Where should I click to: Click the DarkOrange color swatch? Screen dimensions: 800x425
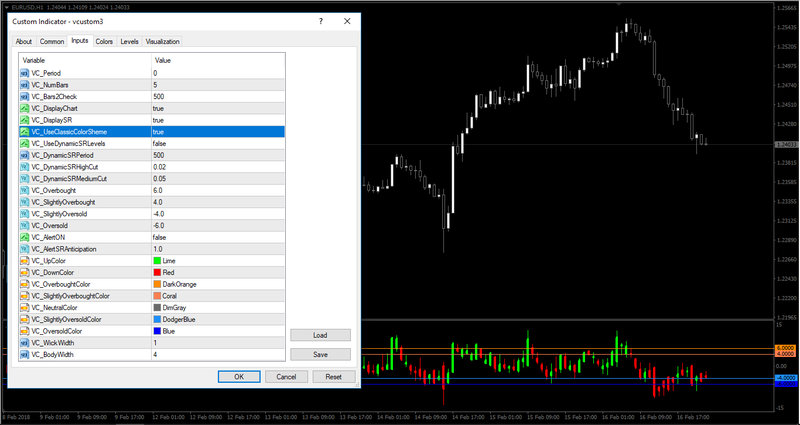[157, 284]
